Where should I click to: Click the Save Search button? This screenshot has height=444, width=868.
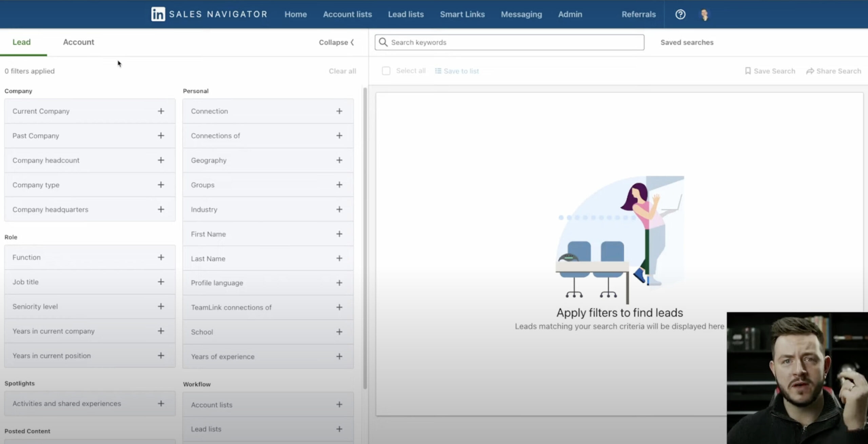pyautogui.click(x=770, y=71)
